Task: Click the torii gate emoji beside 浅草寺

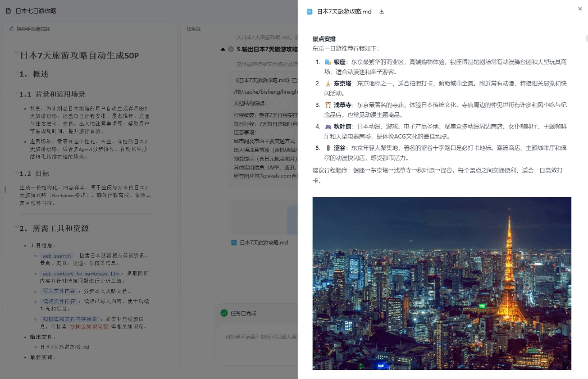Action: point(327,104)
